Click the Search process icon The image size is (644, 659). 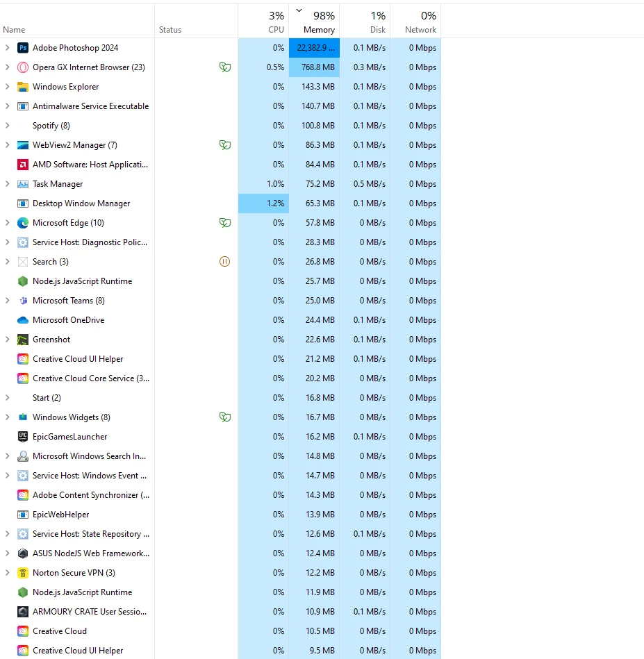click(23, 261)
